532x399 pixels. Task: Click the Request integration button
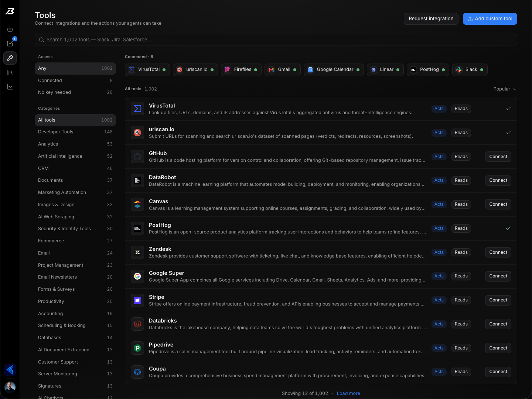pos(431,19)
